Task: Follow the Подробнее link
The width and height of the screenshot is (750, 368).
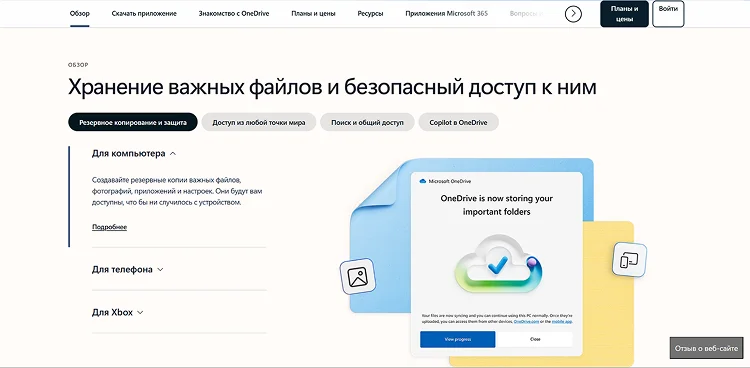Action: [x=110, y=227]
